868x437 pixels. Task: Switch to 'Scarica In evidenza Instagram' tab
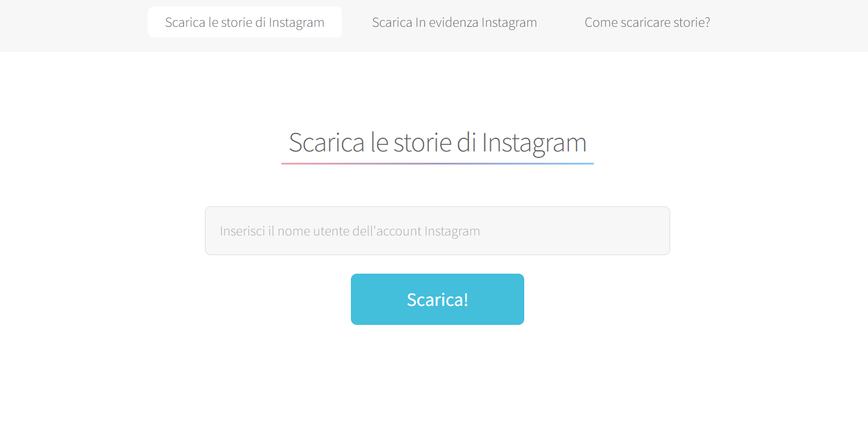tap(455, 22)
